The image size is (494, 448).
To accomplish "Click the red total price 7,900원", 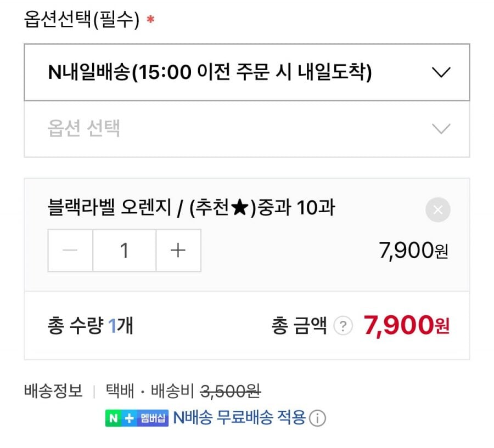I will pos(406,326).
